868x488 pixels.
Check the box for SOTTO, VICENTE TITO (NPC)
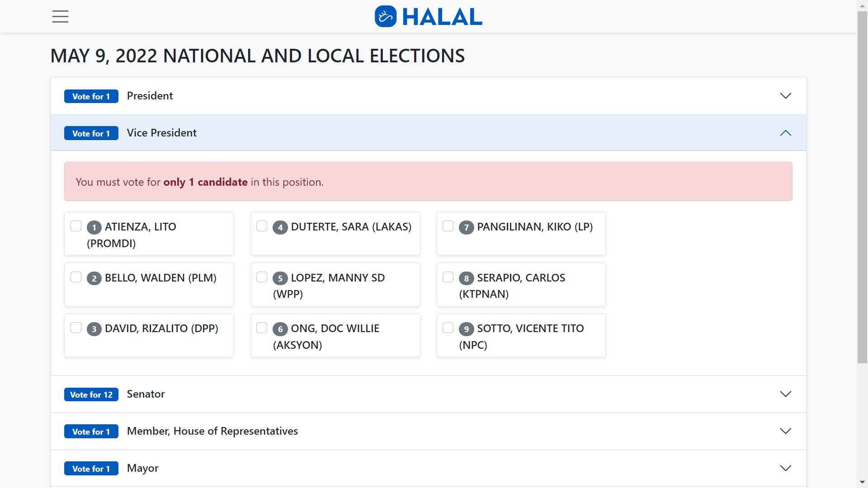pyautogui.click(x=448, y=328)
